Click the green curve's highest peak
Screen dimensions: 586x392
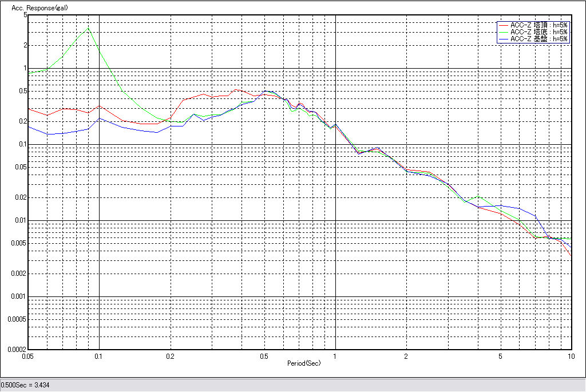click(88, 27)
